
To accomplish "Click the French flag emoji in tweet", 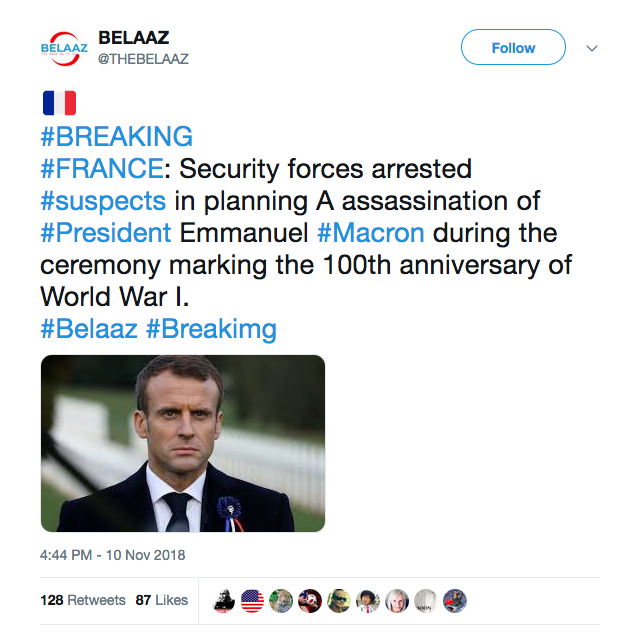I will (59, 103).
